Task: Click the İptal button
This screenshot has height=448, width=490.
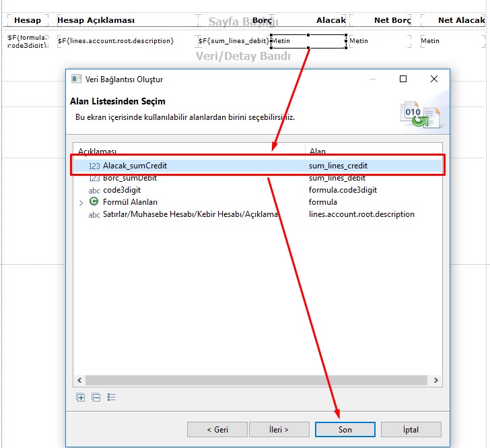Action: coord(411,430)
